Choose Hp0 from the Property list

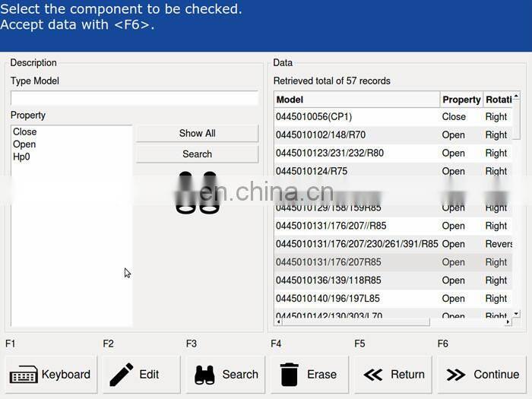click(x=22, y=157)
